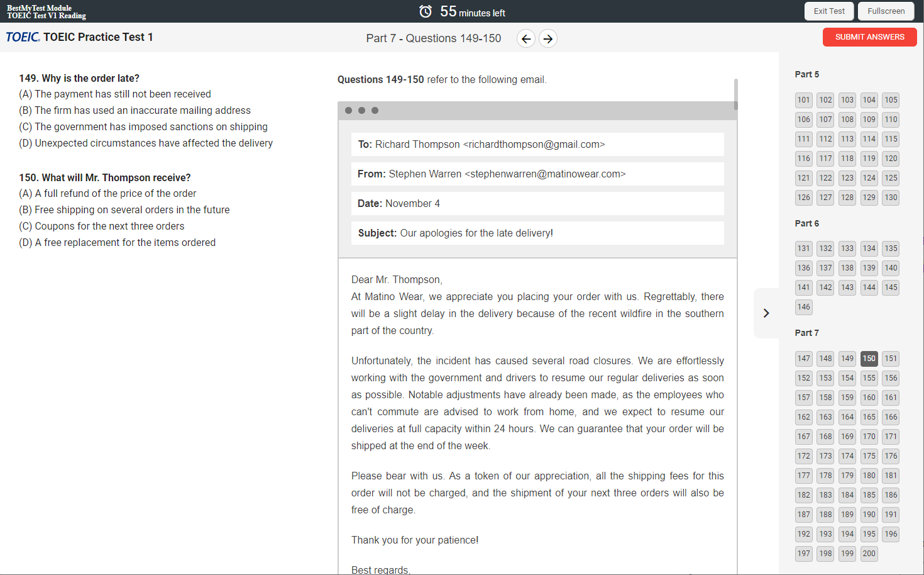Open question 146 in Part 6

point(804,307)
